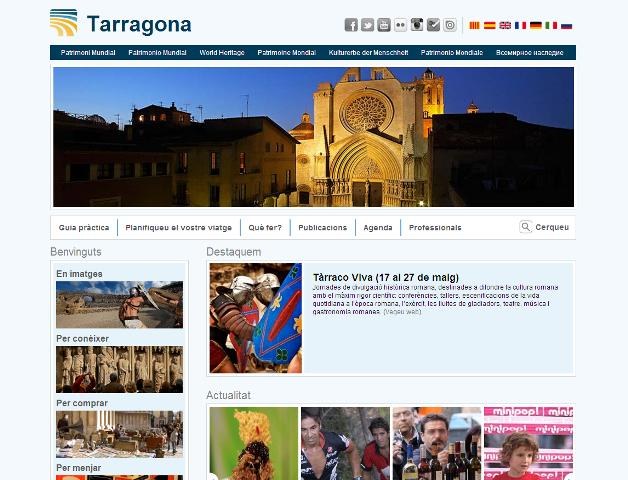The image size is (628, 480).
Task: Choose the French flag language option
Action: pos(520,25)
